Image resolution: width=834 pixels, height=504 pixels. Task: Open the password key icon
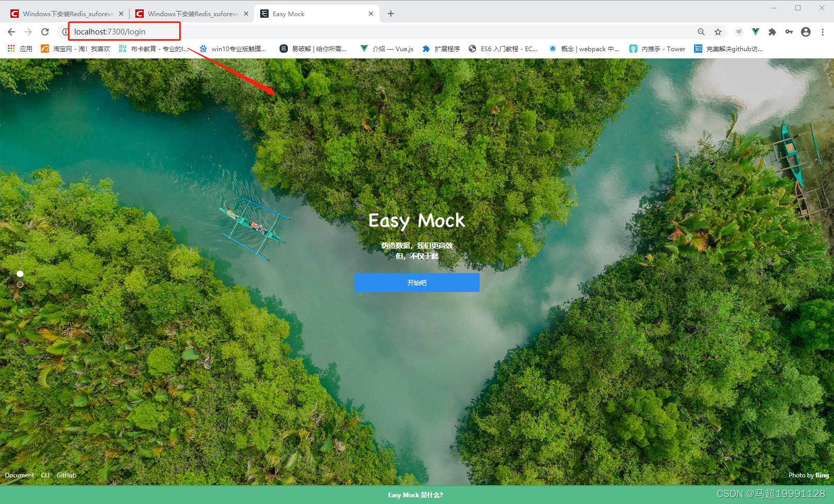coord(789,32)
